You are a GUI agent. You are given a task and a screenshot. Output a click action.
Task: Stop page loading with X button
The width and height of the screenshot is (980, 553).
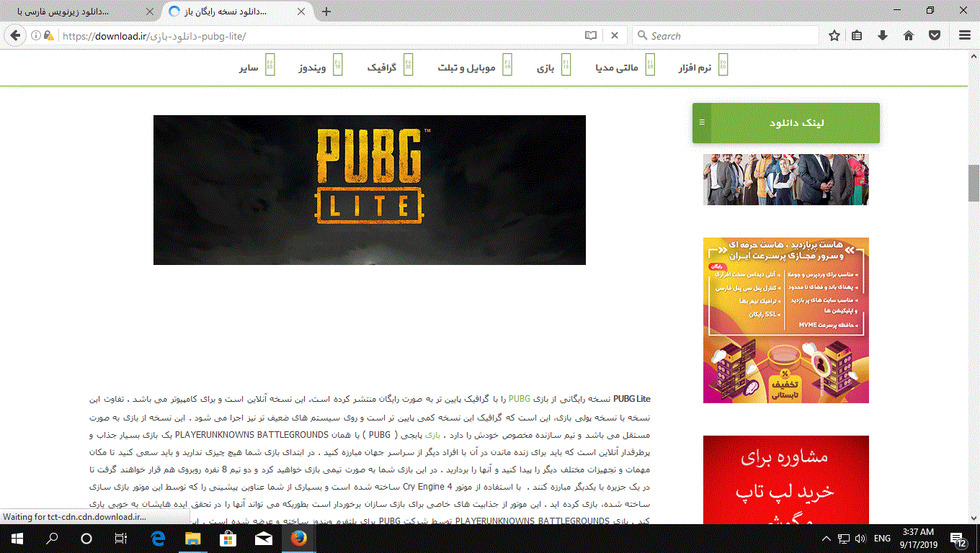615,35
